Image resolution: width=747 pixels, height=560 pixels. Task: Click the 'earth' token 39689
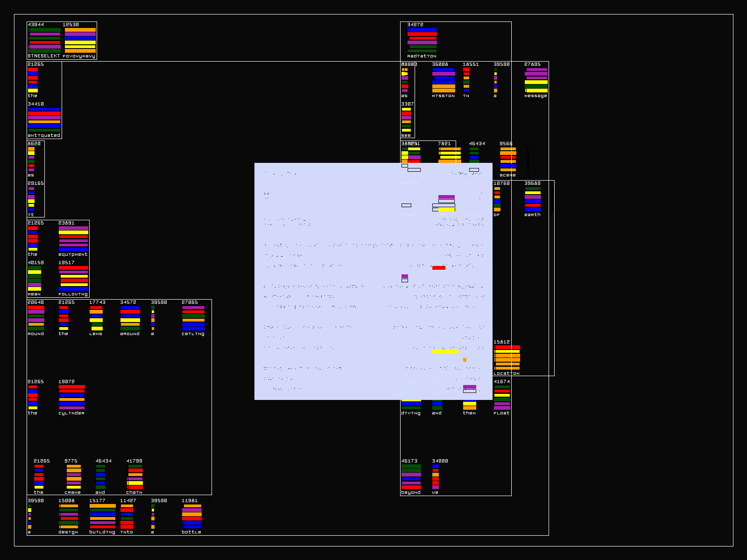pyautogui.click(x=533, y=199)
